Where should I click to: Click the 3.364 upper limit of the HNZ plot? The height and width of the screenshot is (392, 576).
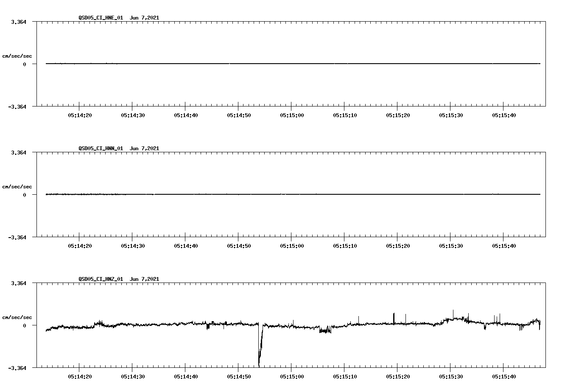click(x=19, y=283)
